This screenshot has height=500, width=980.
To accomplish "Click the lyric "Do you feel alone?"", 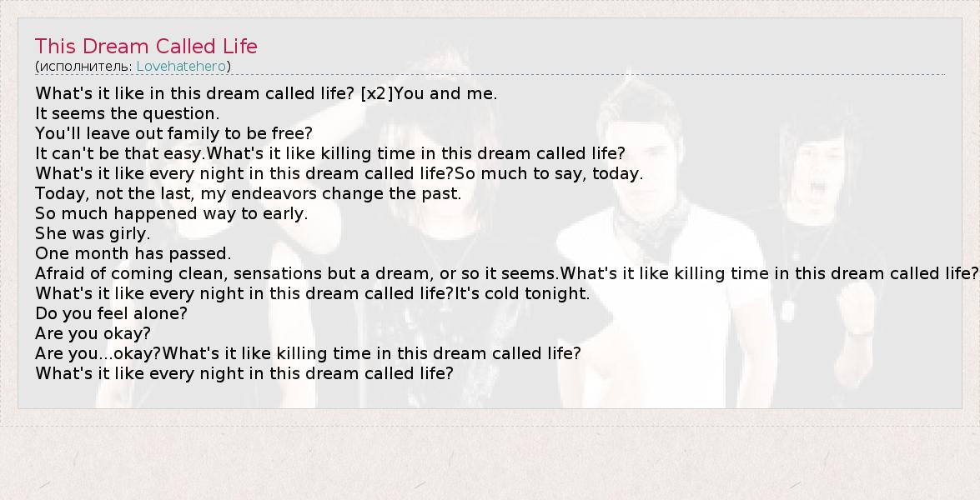I will [x=111, y=313].
